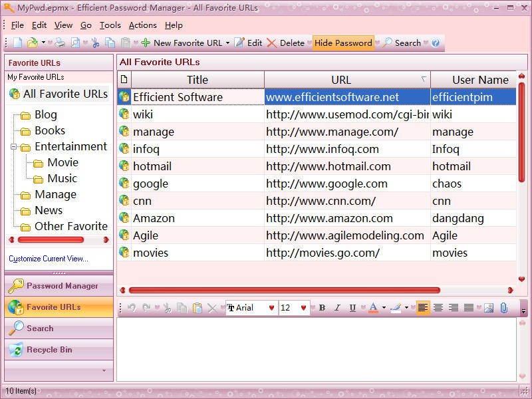Insert picture using editor image icon

pyautogui.click(x=489, y=308)
